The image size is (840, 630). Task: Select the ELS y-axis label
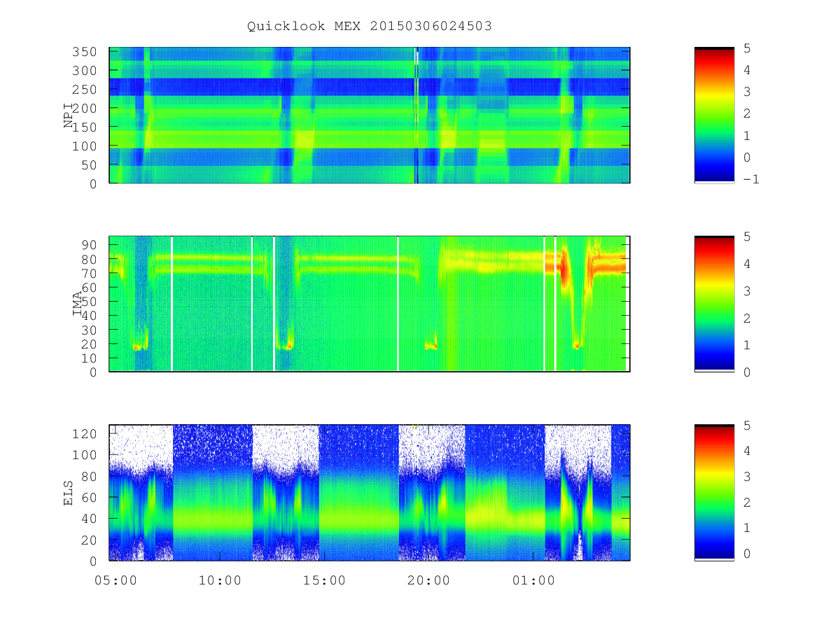click(69, 492)
